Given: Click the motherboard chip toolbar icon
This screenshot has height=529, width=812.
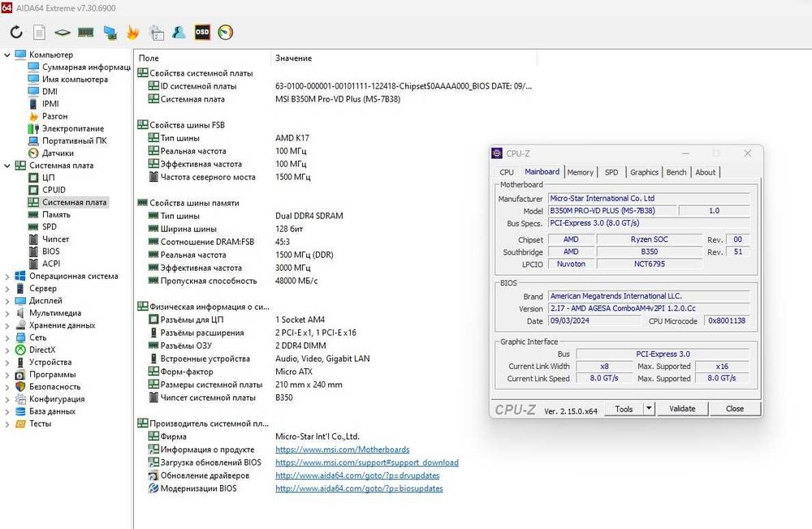Looking at the screenshot, I should click(x=63, y=32).
